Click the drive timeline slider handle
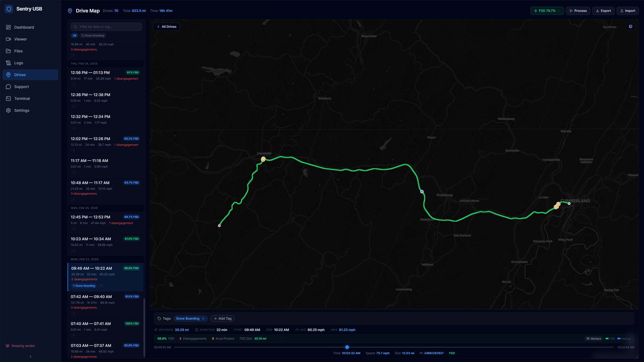 click(347, 347)
